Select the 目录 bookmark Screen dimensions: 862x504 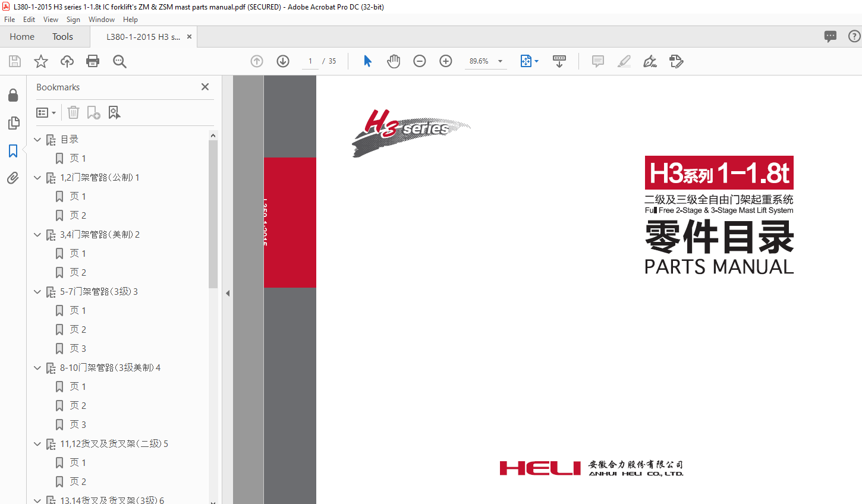pyautogui.click(x=70, y=140)
